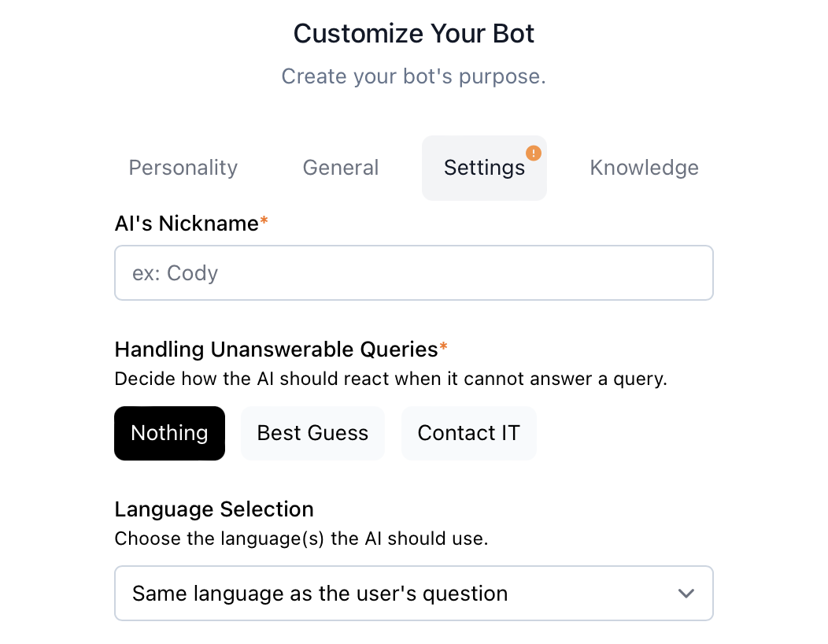Click the dropdown chevron arrow for language
This screenshot has width=828, height=644.
tap(686, 594)
